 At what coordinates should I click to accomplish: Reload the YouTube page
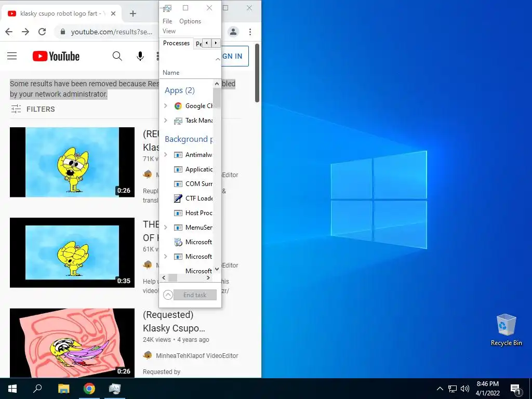pos(42,32)
